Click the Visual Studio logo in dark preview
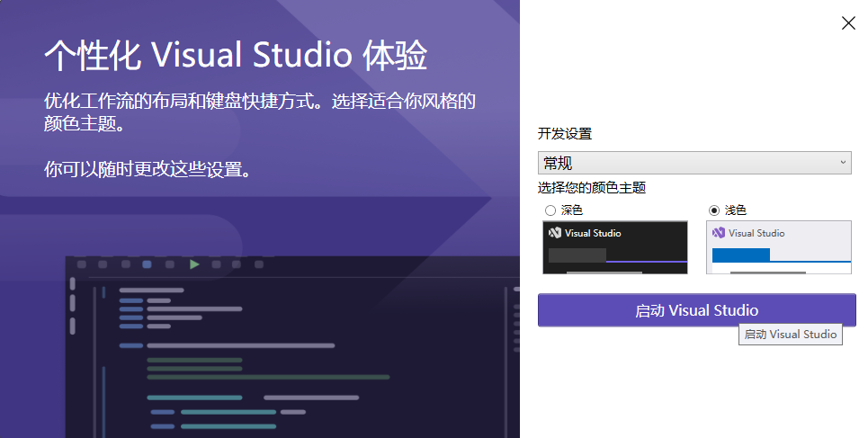868x438 pixels. (555, 233)
